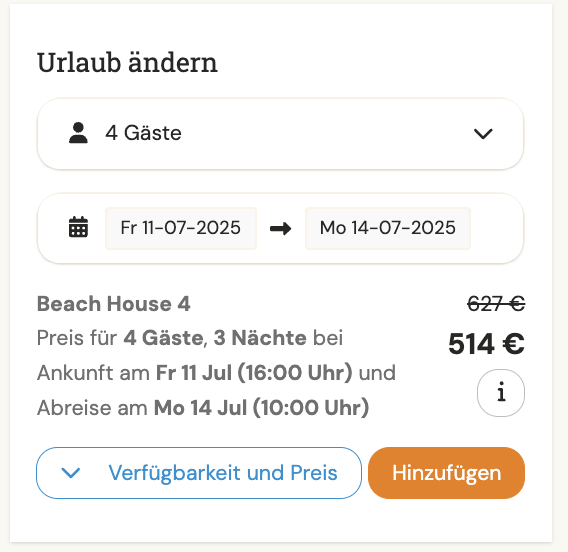Open the price info icon

click(x=501, y=393)
